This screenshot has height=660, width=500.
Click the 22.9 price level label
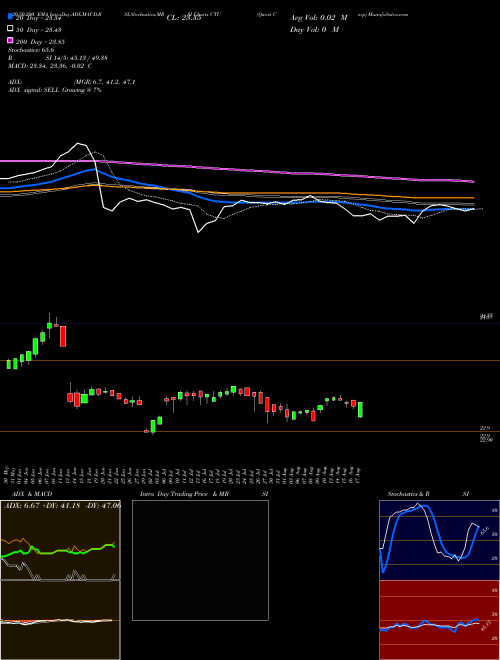tap(485, 428)
